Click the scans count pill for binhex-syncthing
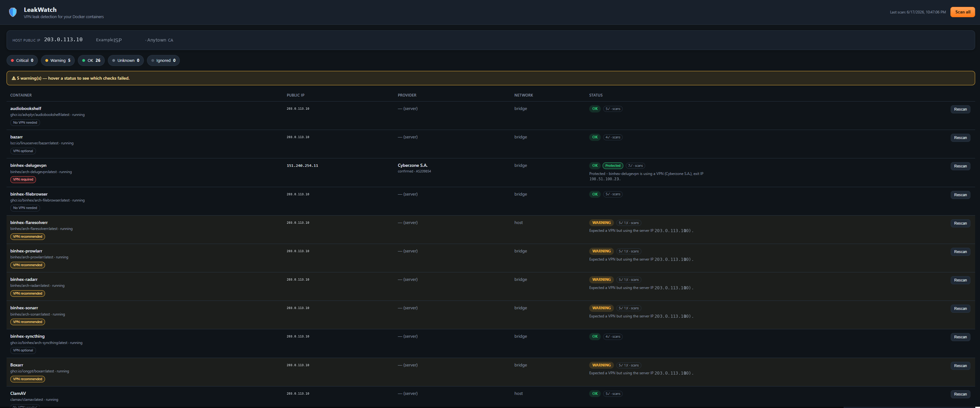This screenshot has height=408, width=980. point(613,336)
